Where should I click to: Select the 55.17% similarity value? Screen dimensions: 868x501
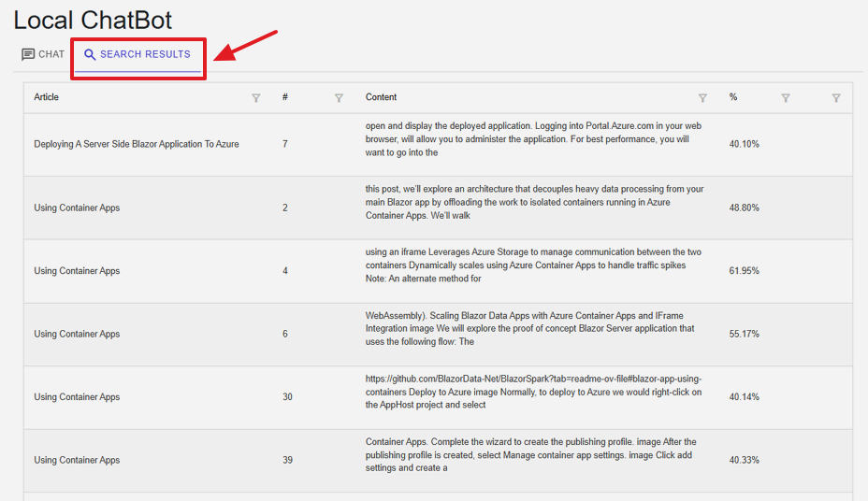744,334
